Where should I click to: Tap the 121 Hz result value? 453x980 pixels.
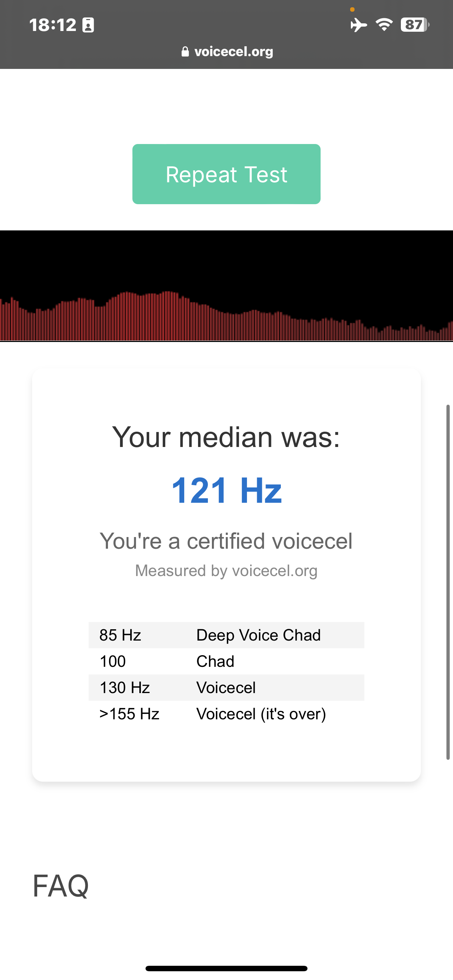(226, 490)
